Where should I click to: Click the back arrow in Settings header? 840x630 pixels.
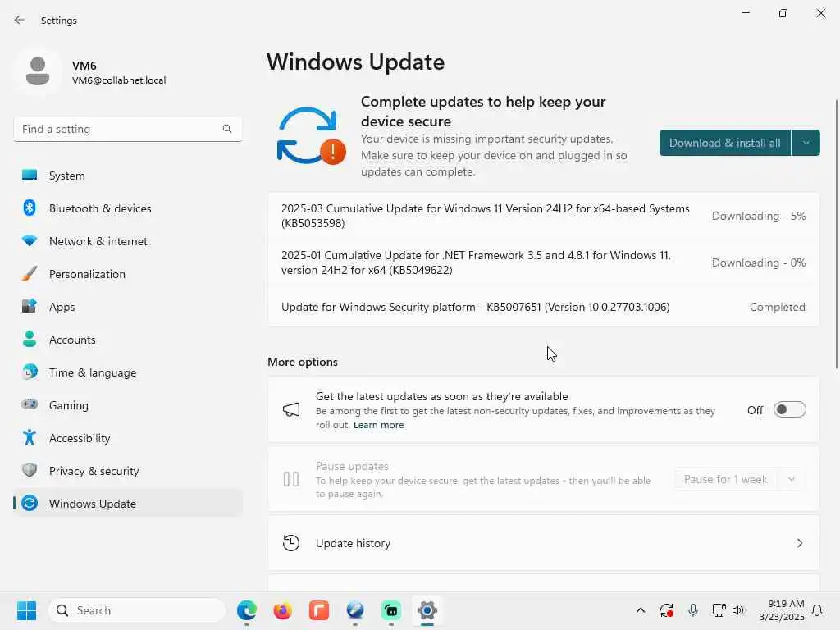[20, 20]
